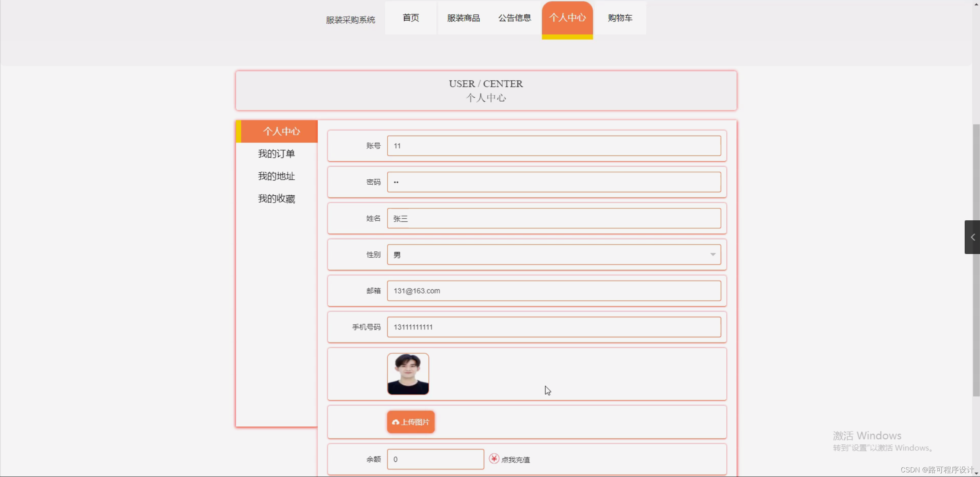Click the 点我充值 recharge link

tap(515, 459)
